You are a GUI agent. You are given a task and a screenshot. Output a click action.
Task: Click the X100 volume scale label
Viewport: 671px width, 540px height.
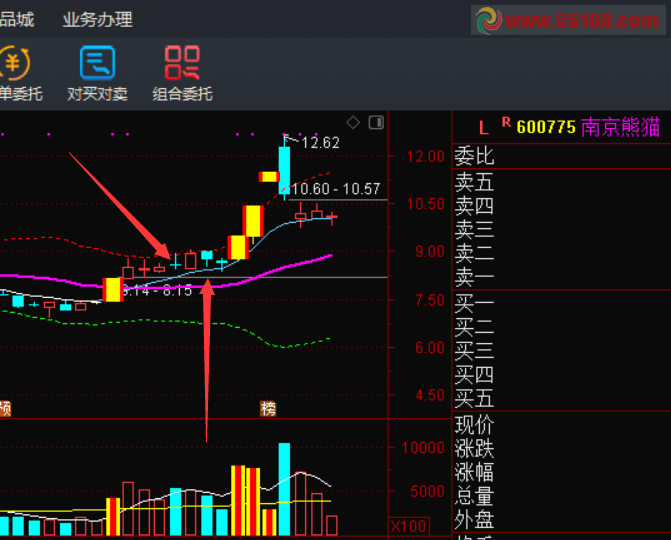click(408, 526)
